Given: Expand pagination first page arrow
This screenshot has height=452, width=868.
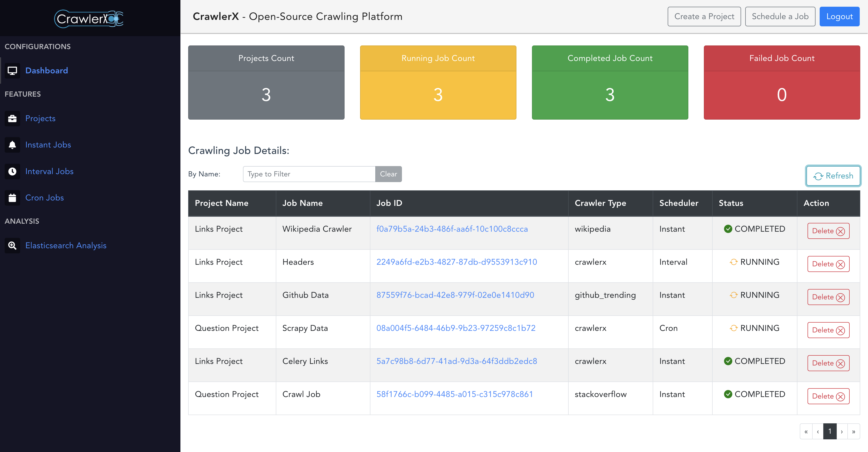Looking at the screenshot, I should tap(806, 432).
